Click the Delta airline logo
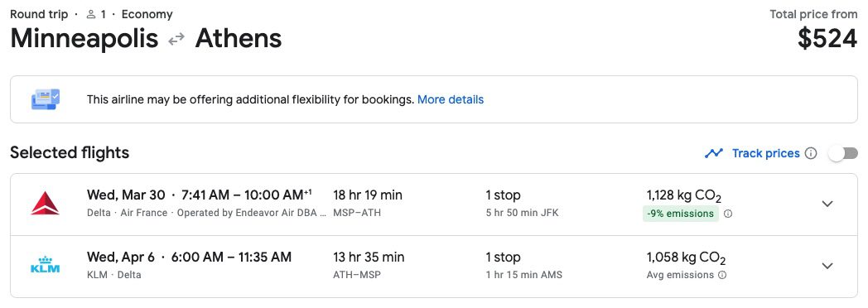 (45, 203)
